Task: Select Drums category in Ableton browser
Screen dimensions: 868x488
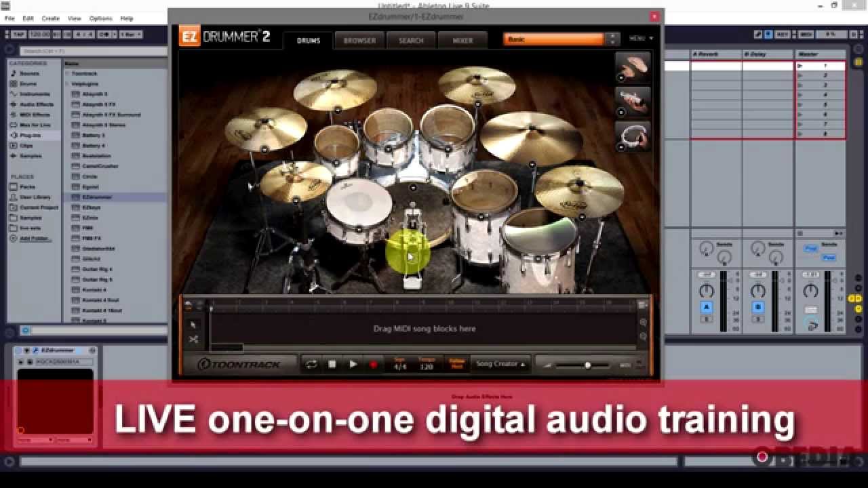Action: pos(28,83)
